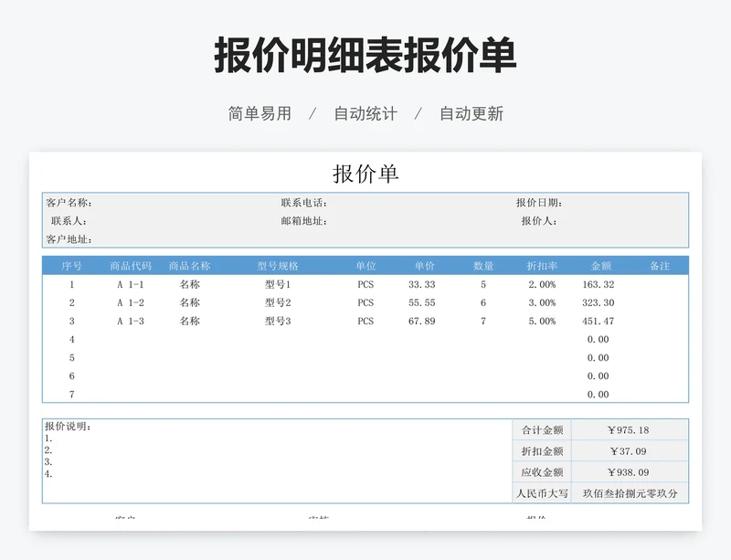The width and height of the screenshot is (731, 560).
Task: Select the 联系电话 label
Action: (304, 203)
